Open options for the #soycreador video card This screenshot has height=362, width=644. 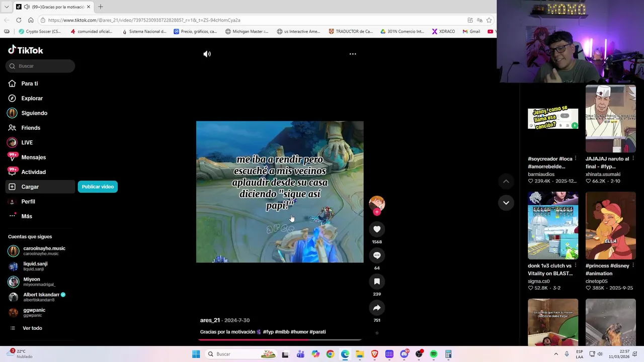pyautogui.click(x=576, y=158)
